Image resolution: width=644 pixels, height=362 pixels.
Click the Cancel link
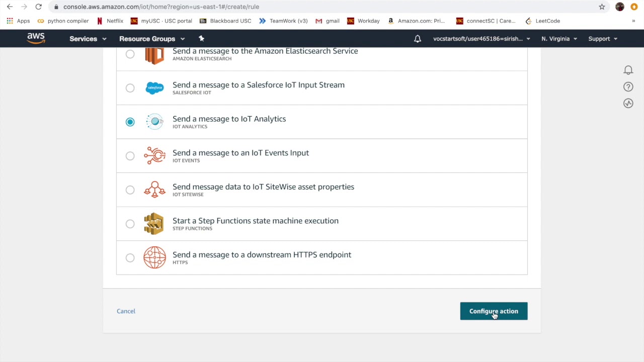point(126,311)
